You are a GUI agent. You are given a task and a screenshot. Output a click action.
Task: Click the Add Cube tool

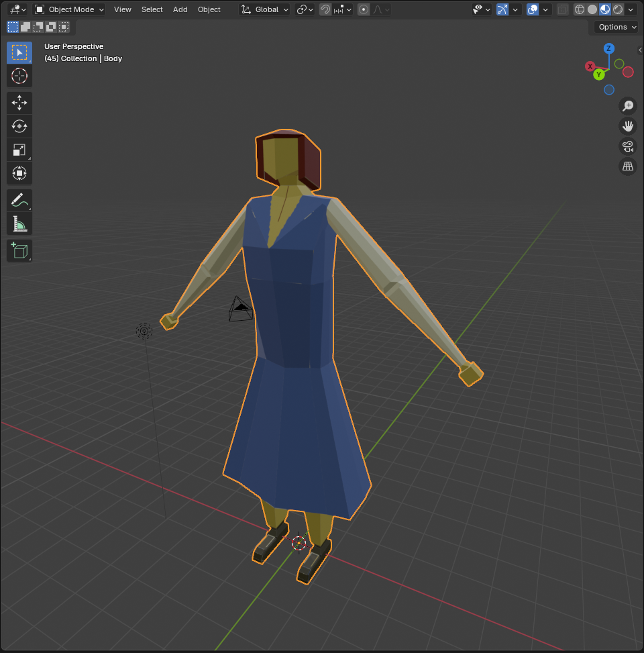click(19, 250)
